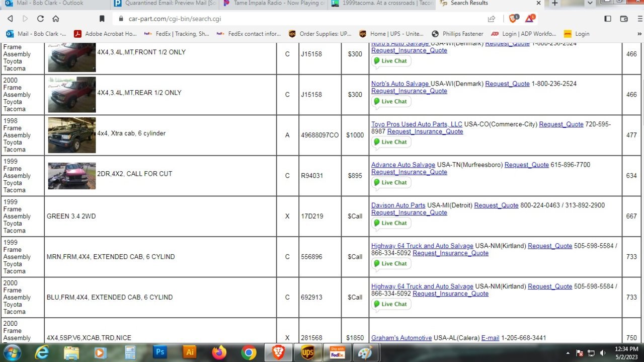Go back to the previous page
The image size is (644, 362).
10,19
